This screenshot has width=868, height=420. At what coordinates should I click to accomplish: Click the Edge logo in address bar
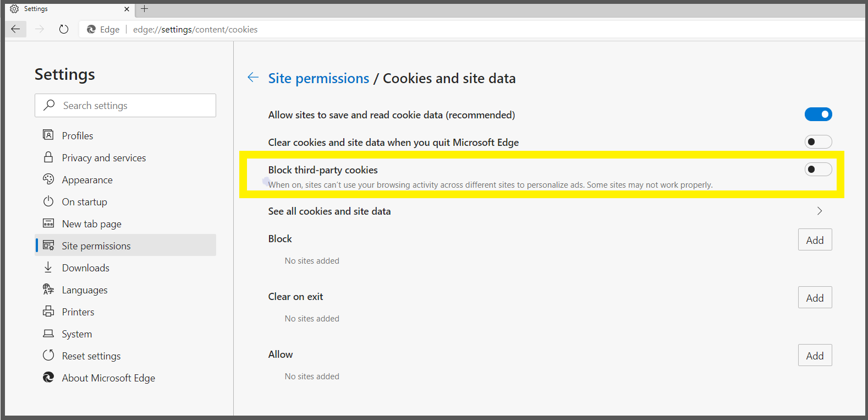[x=91, y=29]
